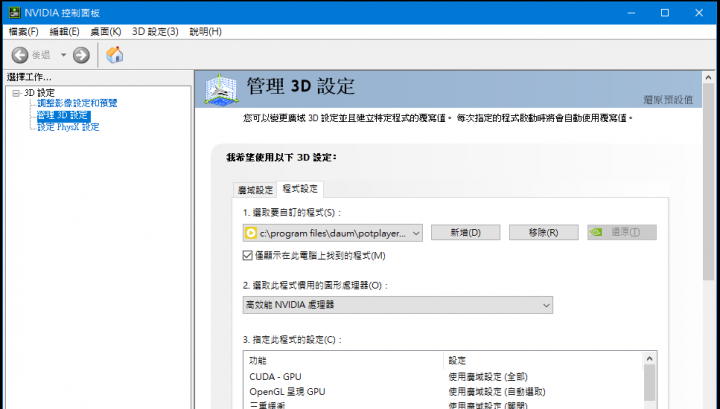The width and height of the screenshot is (720, 409).
Task: Maximize the NVIDIA control panel window
Action: (x=665, y=12)
